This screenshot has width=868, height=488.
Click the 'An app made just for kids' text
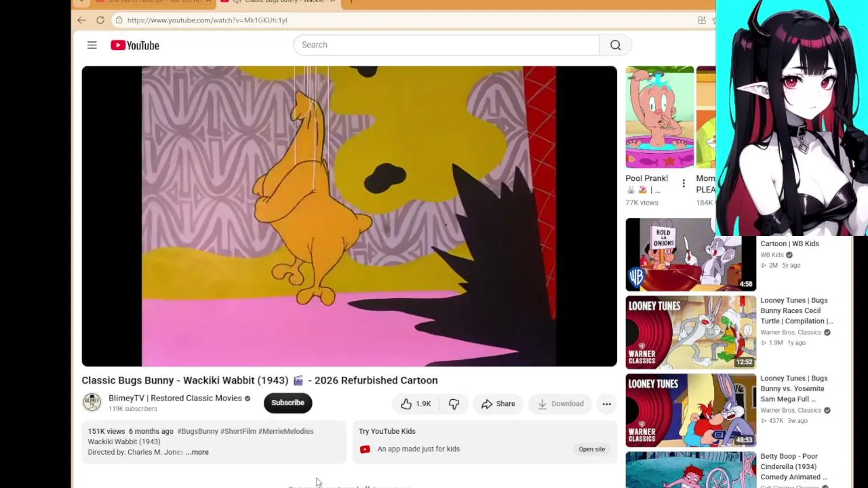pyautogui.click(x=418, y=449)
